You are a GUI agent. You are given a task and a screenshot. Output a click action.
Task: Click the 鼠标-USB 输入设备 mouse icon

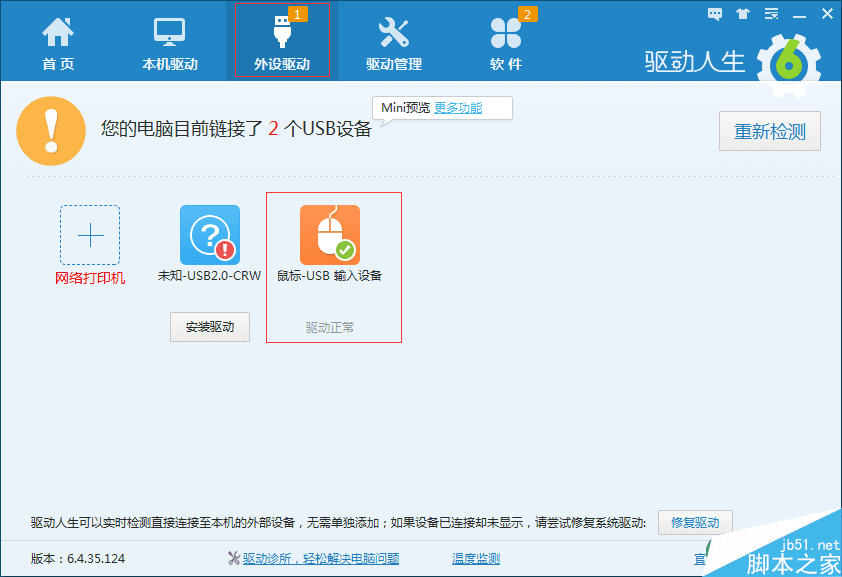pos(332,233)
